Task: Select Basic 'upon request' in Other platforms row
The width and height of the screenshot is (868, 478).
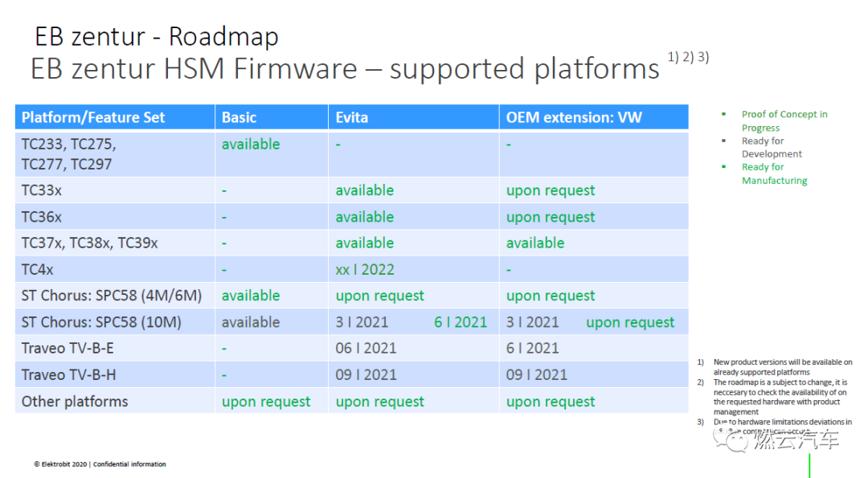Action: tap(266, 402)
